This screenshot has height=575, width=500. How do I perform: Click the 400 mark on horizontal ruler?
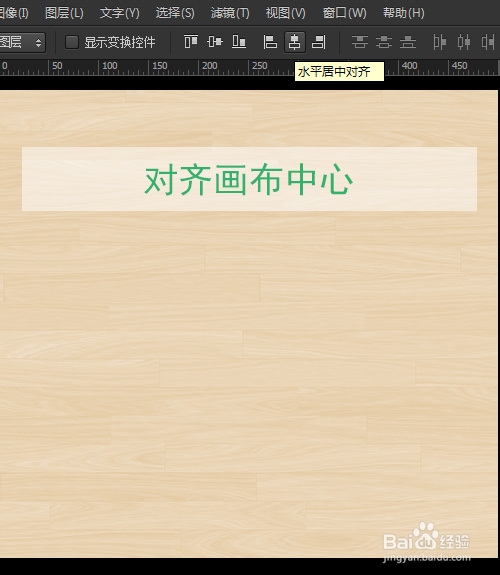point(409,66)
